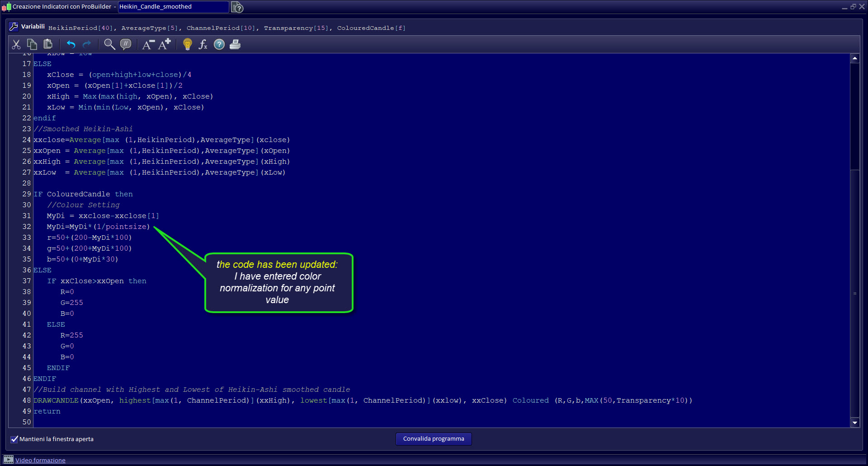Click the endif on line 22
This screenshot has height=466, width=868.
[45, 118]
